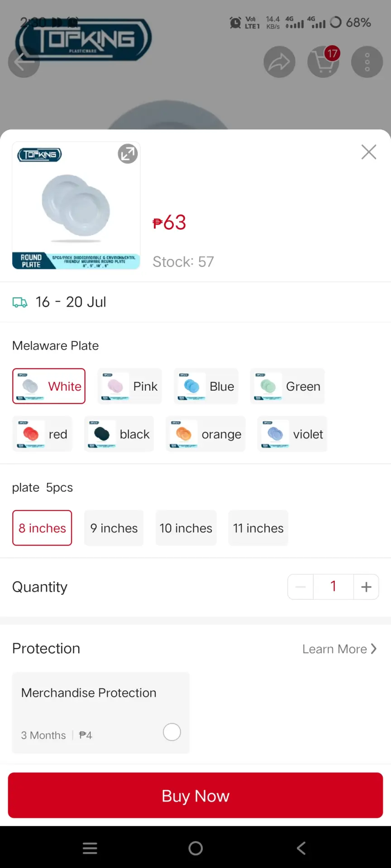Tap the Buy Now button
This screenshot has width=391, height=868.
195,795
